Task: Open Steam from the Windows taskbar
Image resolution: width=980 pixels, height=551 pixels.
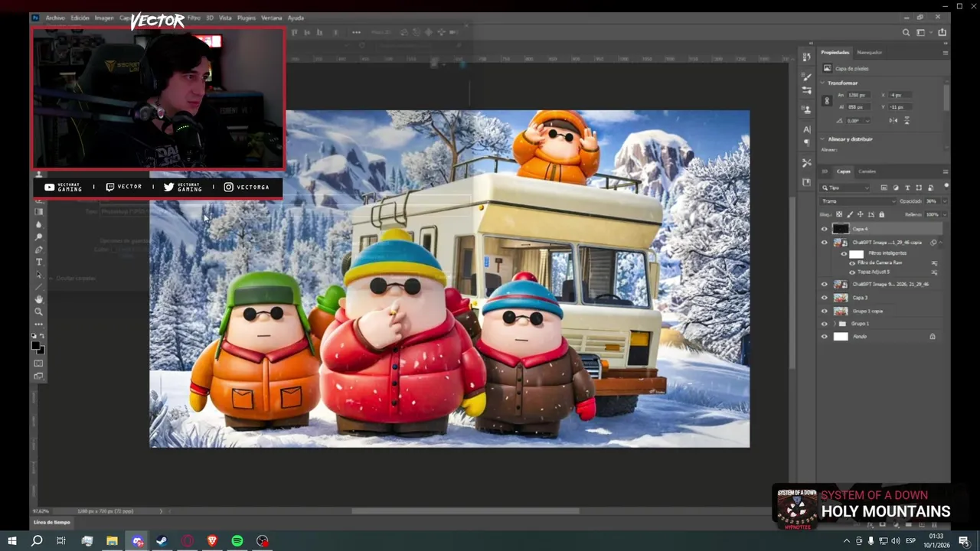Action: (x=162, y=541)
